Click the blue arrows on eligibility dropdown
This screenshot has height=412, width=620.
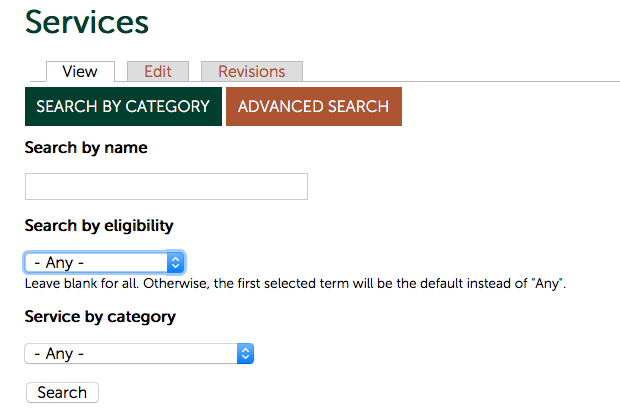pos(176,263)
